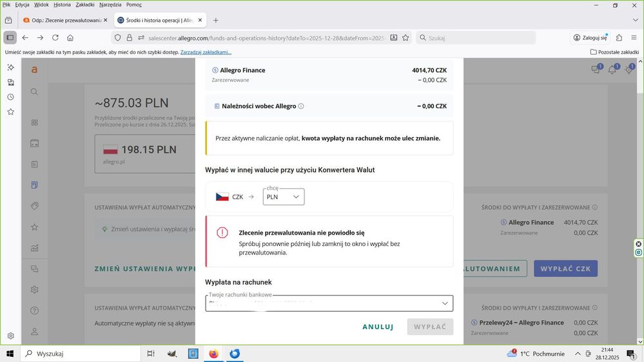The height and width of the screenshot is (362, 644).
Task: Open the Zakładki menu
Action: (x=84, y=5)
